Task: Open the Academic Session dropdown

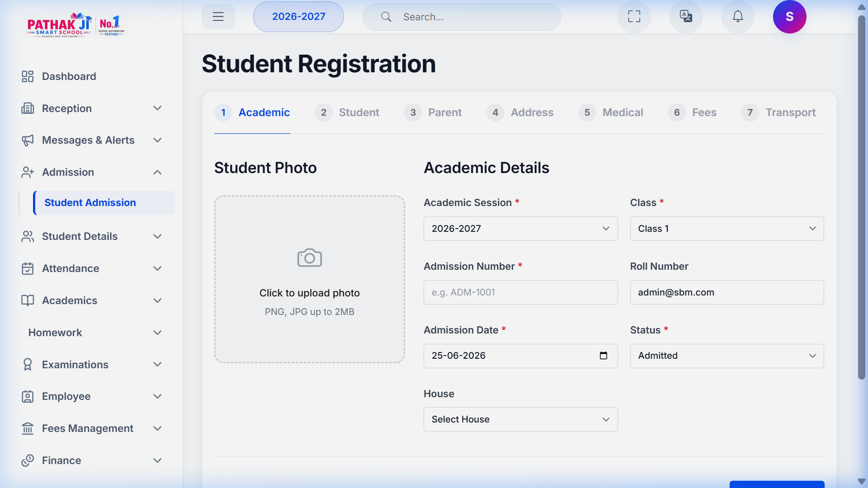Action: (x=520, y=229)
